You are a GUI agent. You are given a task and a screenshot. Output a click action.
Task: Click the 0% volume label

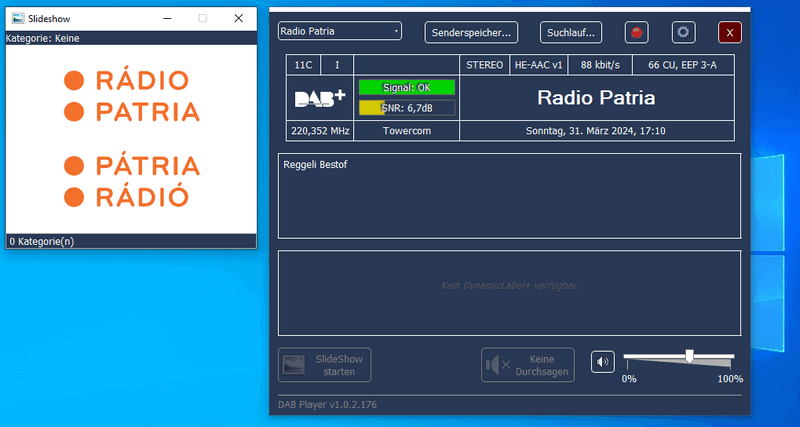click(x=629, y=379)
